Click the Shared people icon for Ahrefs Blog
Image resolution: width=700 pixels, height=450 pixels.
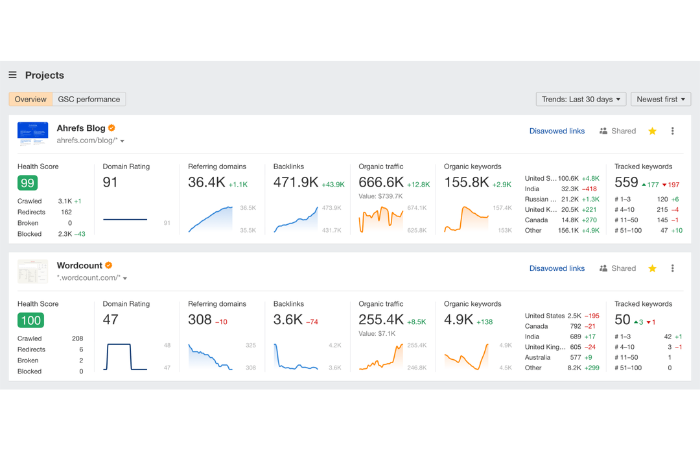tap(603, 131)
